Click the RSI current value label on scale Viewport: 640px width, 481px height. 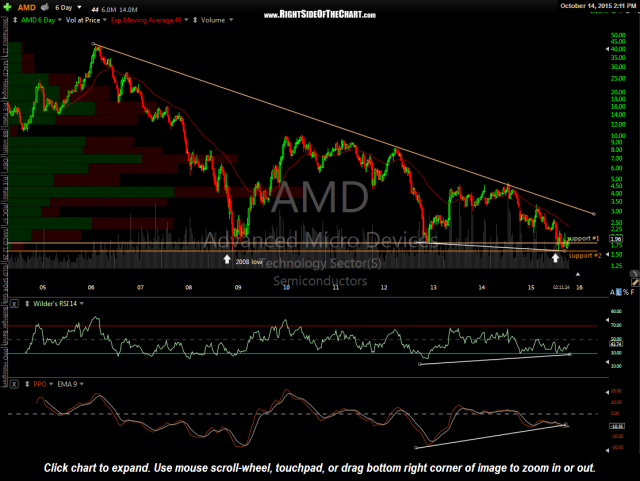(616, 344)
